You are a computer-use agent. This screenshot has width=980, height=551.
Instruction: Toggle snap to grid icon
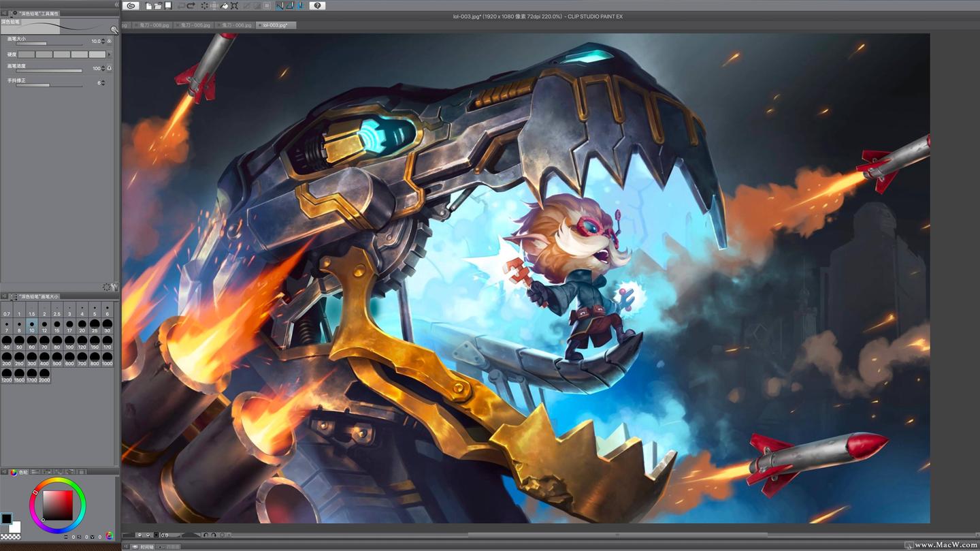tap(301, 5)
